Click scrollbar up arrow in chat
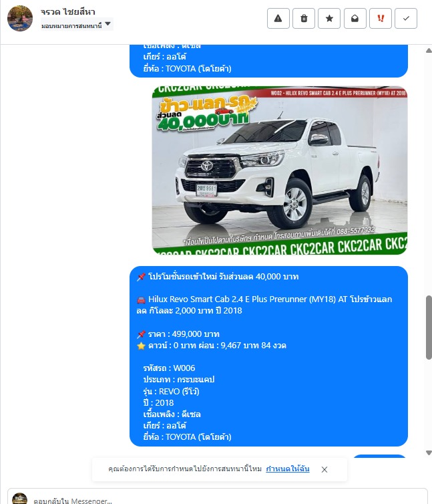Viewport: 432px width, 504px height. (429, 50)
